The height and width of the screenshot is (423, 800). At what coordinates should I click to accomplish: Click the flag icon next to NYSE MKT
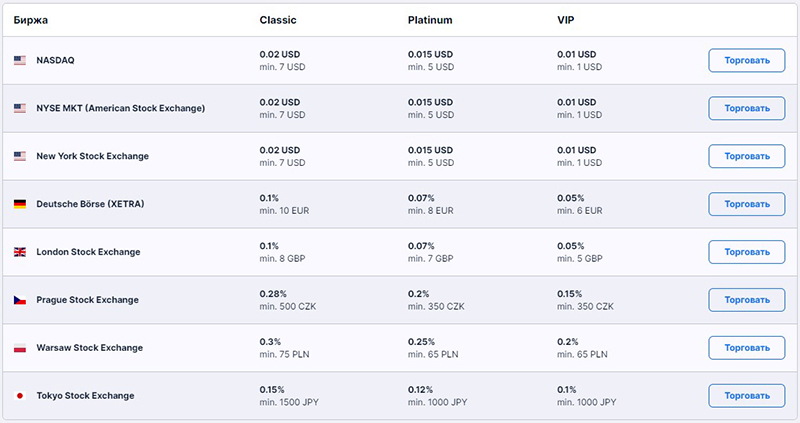(x=20, y=108)
